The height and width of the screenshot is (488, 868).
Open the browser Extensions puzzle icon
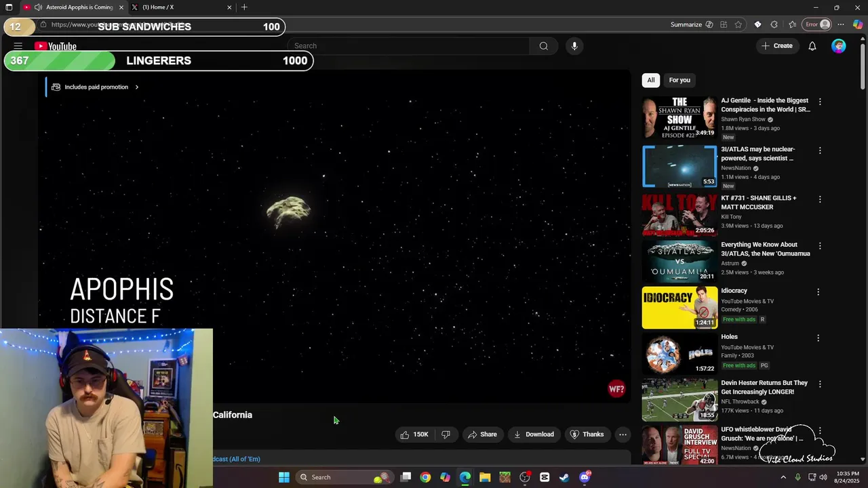tap(774, 24)
